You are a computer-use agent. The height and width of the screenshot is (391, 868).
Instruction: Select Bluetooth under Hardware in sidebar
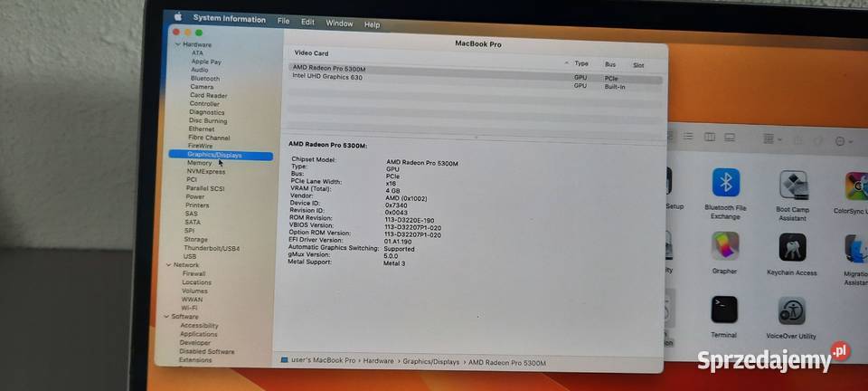(x=205, y=79)
